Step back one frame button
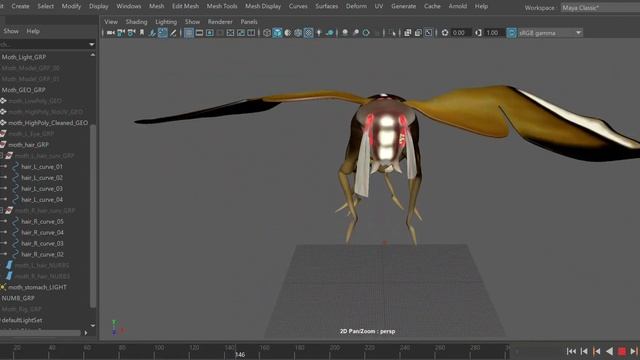This screenshot has width=640, height=360. (584, 351)
